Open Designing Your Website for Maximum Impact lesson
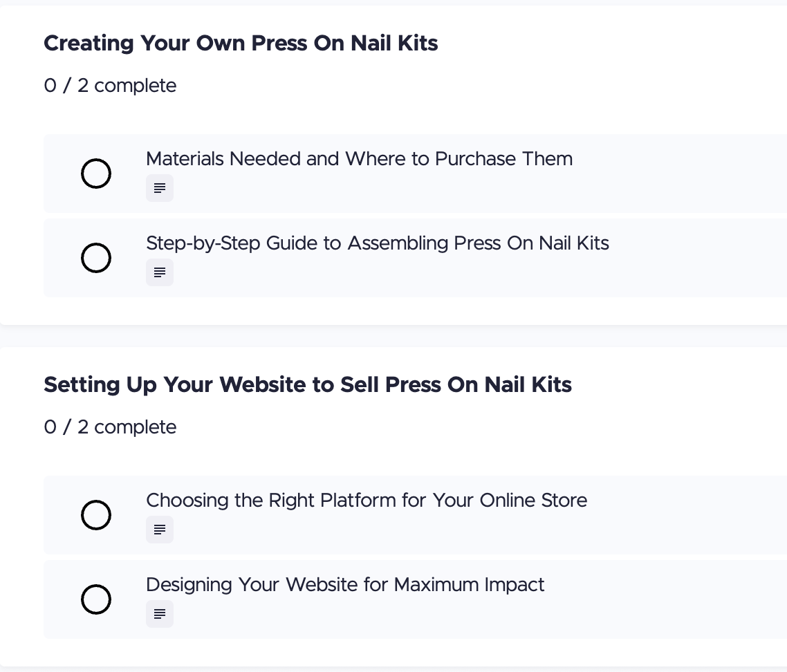Viewport: 787px width, 672px height. 345,585
